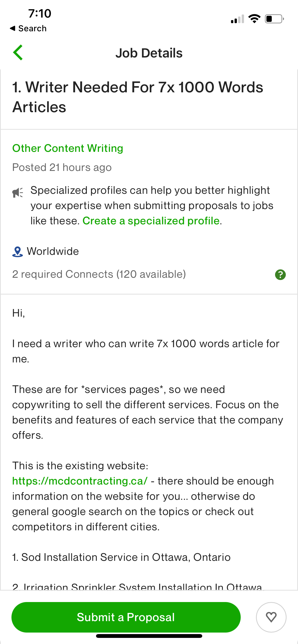Tap the Writer Needed job title
This screenshot has height=644, width=298.
(138, 97)
